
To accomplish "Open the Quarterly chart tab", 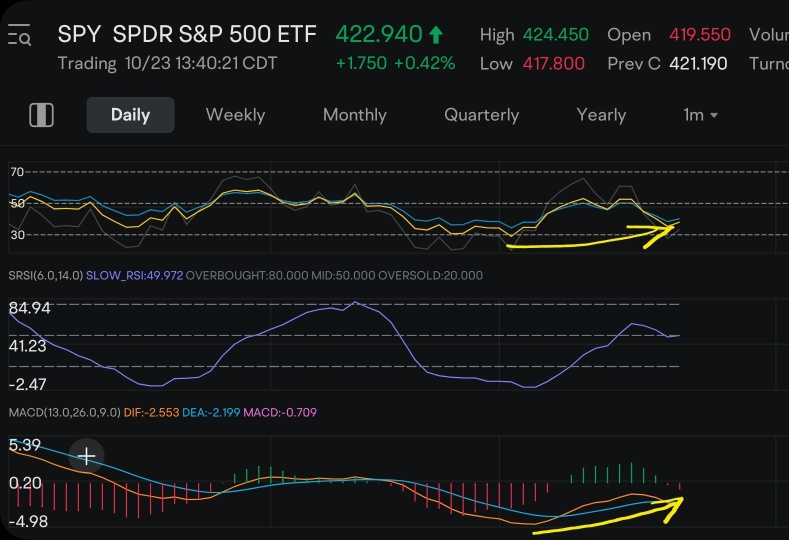I will tap(481, 115).
